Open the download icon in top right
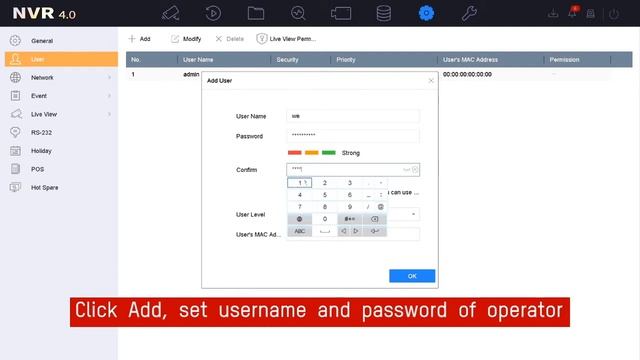Image resolution: width=640 pixels, height=360 pixels. [553, 14]
